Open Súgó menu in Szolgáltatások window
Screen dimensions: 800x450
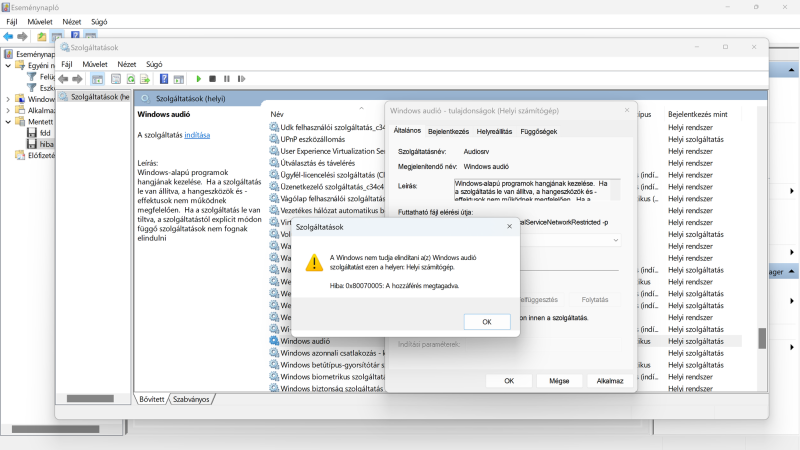coord(154,64)
